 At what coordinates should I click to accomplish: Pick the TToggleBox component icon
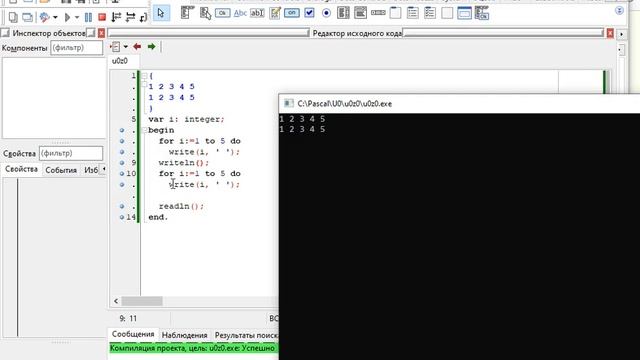click(x=291, y=13)
